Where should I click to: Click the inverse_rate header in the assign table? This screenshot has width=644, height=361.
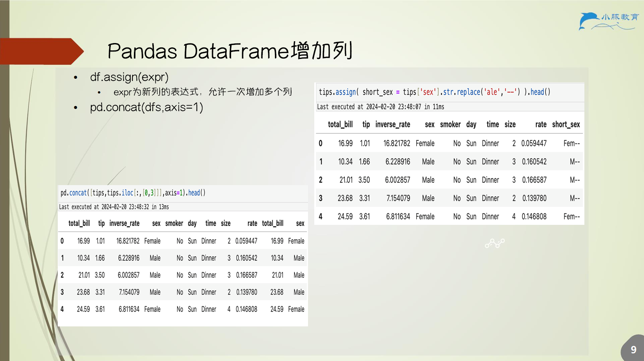point(393,124)
